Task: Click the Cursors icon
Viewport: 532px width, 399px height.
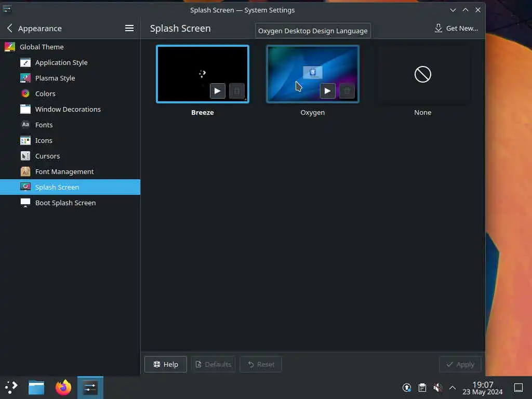Action: point(25,156)
